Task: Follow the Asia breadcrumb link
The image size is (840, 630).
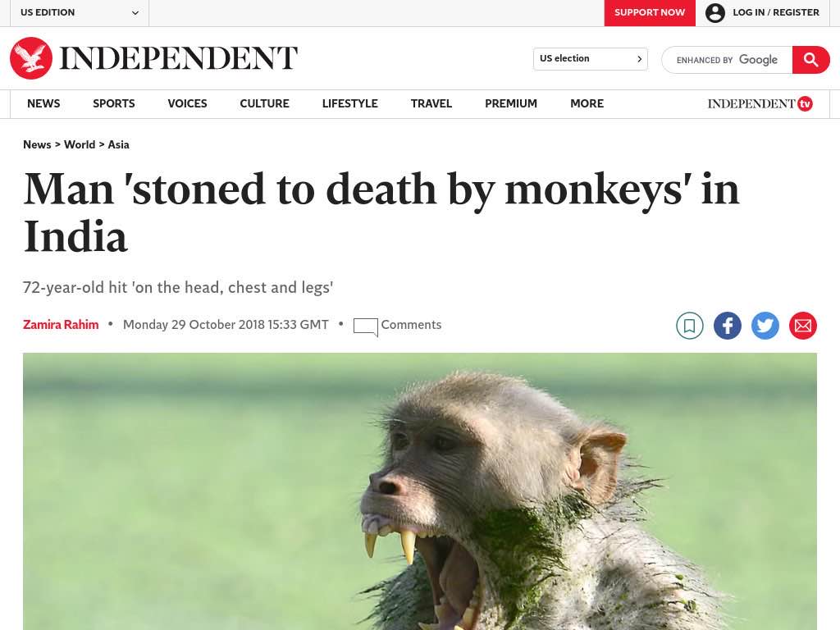Action: [x=118, y=144]
